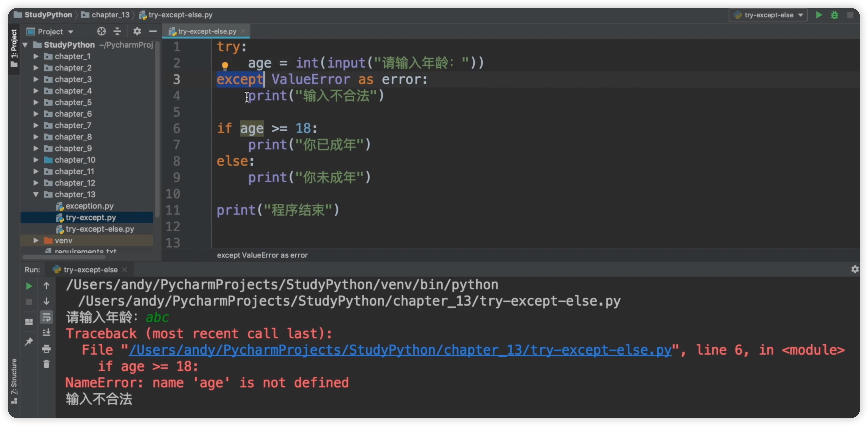The image size is (868, 426).
Task: Click the Project panel vertical scrollbar
Action: (157, 130)
